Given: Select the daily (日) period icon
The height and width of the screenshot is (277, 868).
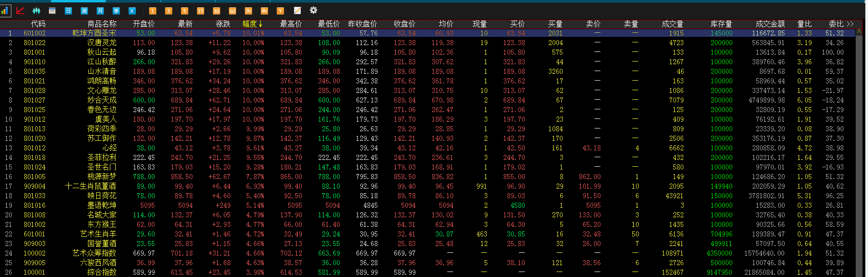Looking at the screenshot, I should click(x=68, y=10).
